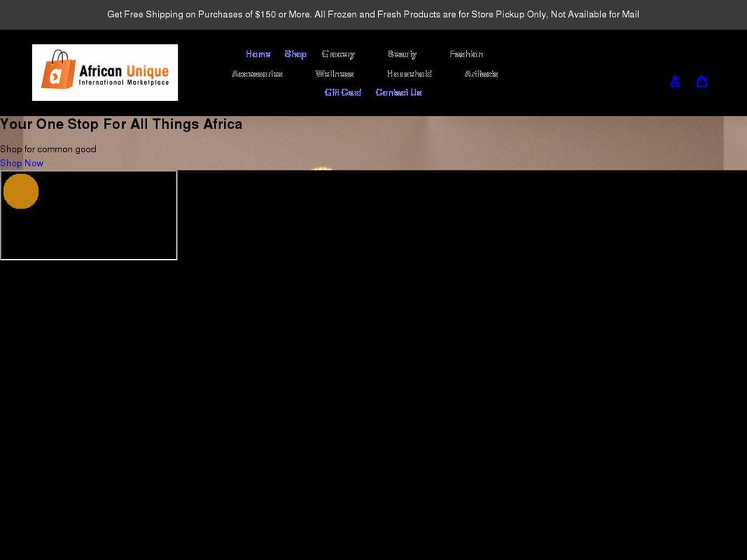Click the 'Shop for common good' text
This screenshot has width=747, height=560.
48,149
